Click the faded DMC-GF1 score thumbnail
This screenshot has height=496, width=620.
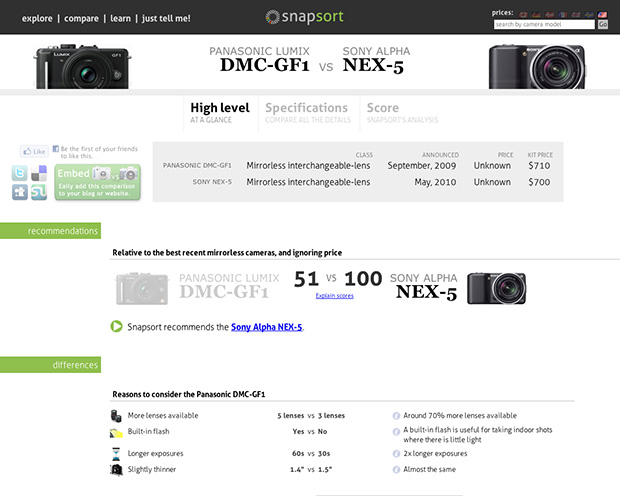(142, 288)
